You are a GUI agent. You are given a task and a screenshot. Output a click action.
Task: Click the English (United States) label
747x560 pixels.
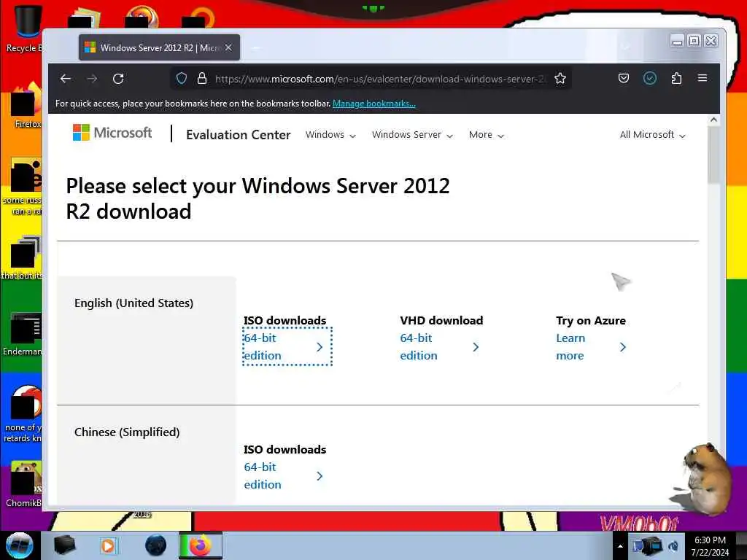click(x=133, y=303)
